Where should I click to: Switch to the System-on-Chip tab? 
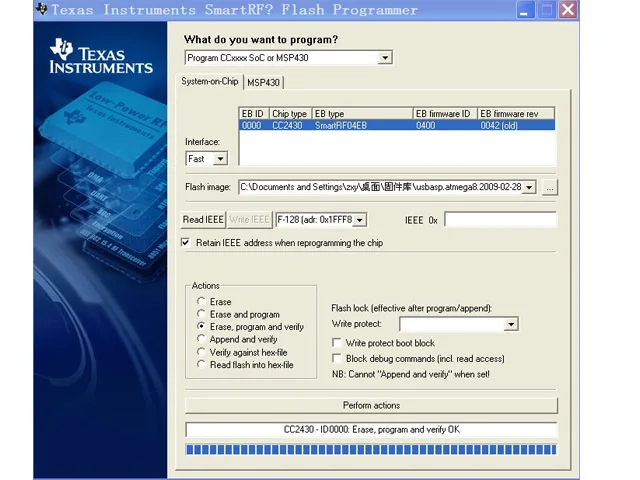point(210,81)
